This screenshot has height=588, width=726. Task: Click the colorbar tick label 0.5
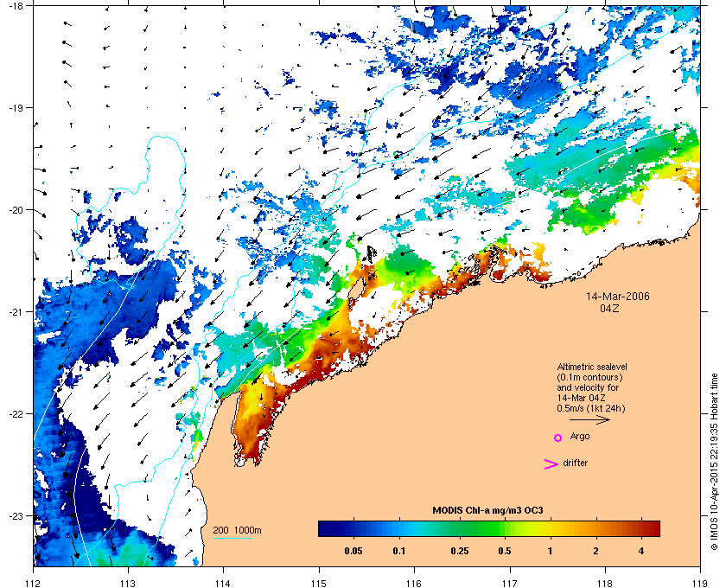(505, 551)
